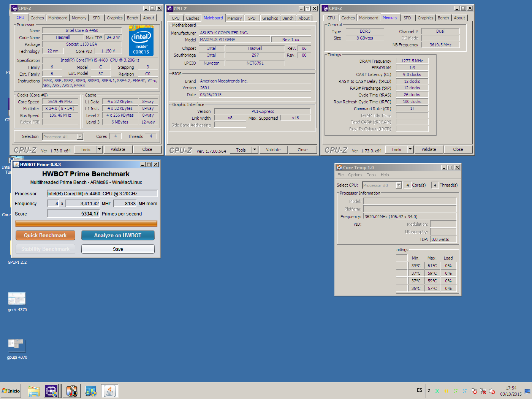Open Core Temp thermometer icon in taskbar
Image resolution: width=532 pixels, height=399 pixels.
pos(71,391)
